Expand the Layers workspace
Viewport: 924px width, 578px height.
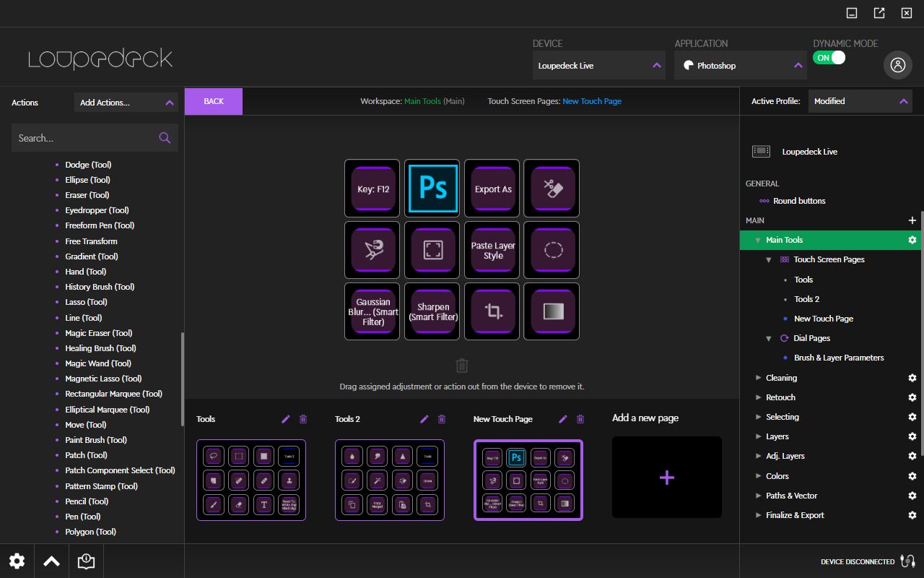[758, 436]
